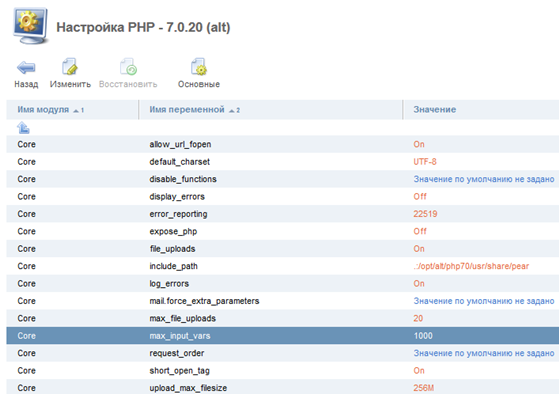Click the 22519 error_reporting value
The width and height of the screenshot is (559, 394).
click(x=425, y=214)
